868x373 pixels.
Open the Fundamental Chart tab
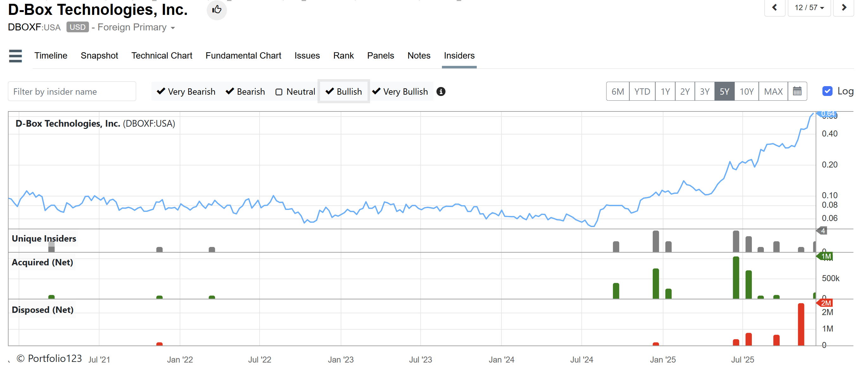[243, 56]
